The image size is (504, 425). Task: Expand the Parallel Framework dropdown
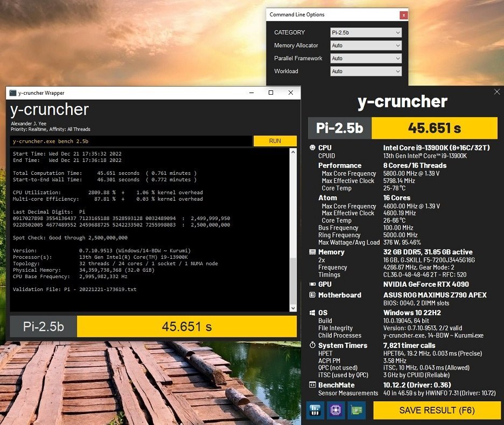tap(366, 58)
